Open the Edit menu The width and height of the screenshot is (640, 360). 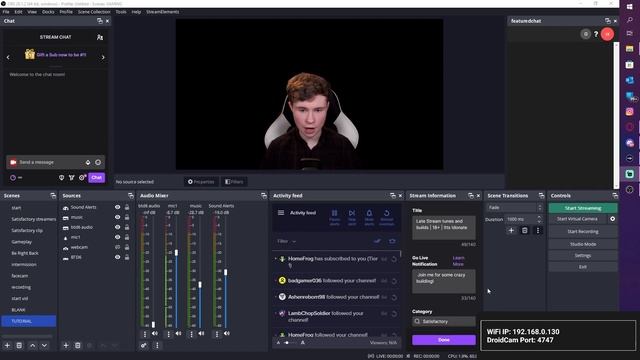tap(18, 12)
